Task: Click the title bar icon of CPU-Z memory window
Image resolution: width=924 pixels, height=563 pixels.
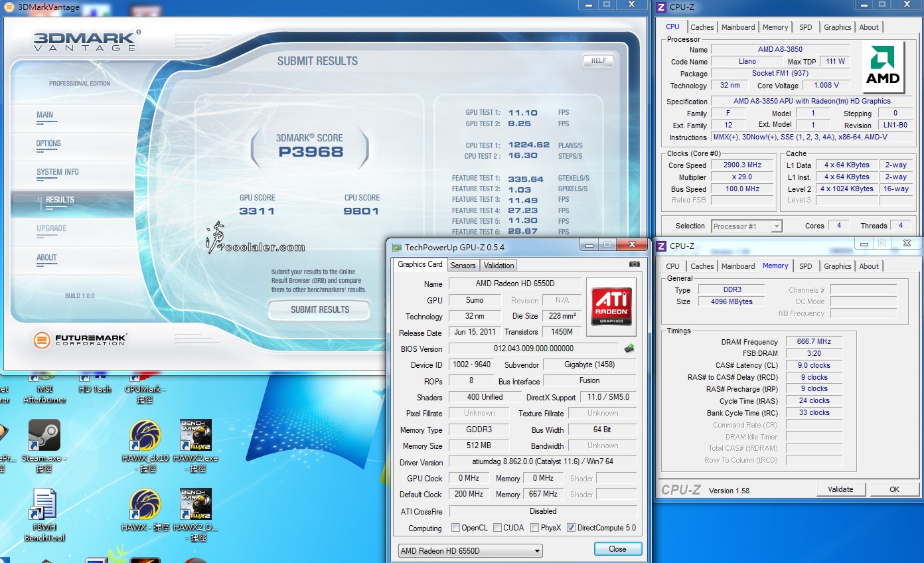Action: [661, 246]
